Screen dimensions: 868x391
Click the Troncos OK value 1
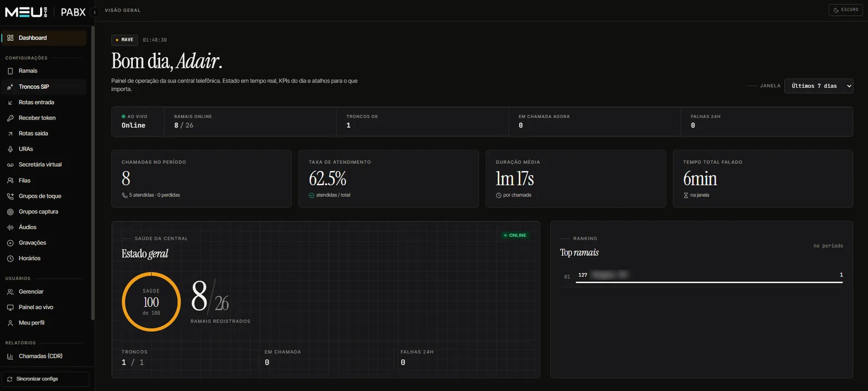tap(348, 125)
